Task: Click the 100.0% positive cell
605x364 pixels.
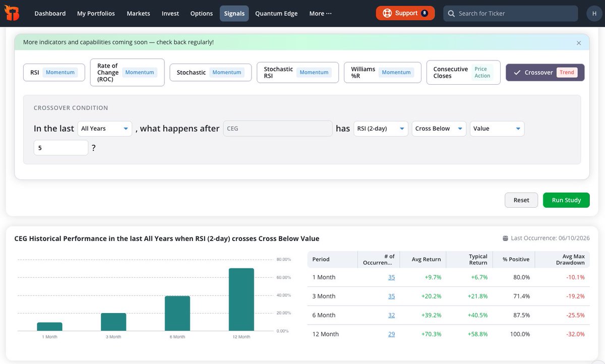Action: point(520,334)
